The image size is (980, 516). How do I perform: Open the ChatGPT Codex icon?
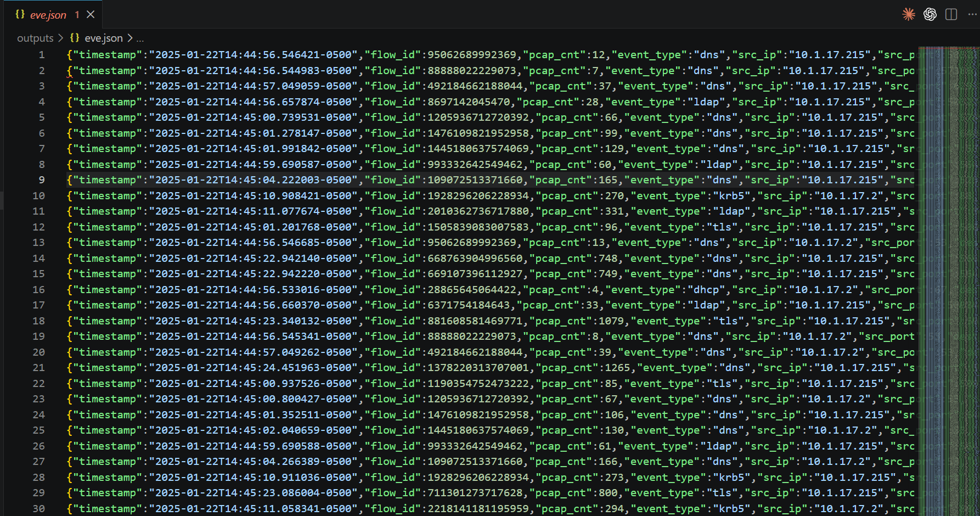[930, 14]
